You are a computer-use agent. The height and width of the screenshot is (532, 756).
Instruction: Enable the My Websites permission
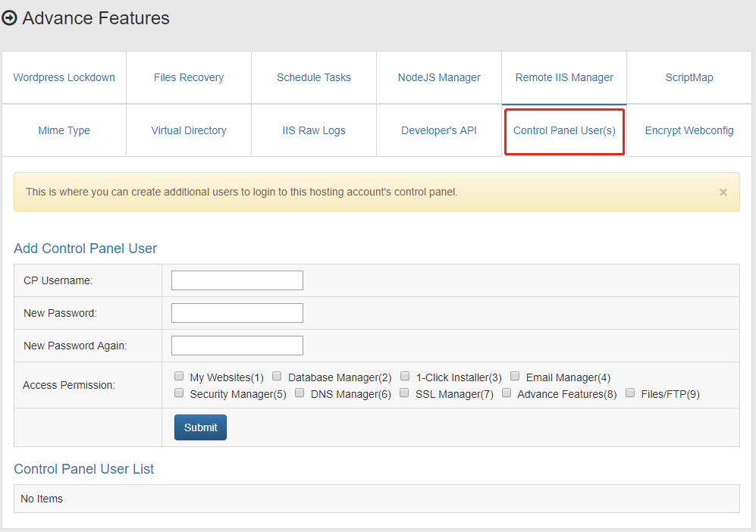click(179, 376)
